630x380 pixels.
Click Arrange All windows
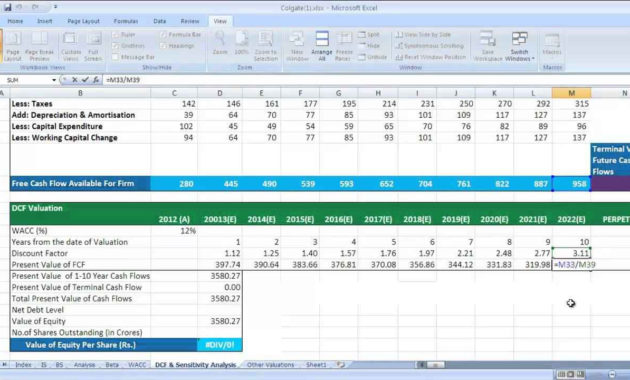coord(322,46)
